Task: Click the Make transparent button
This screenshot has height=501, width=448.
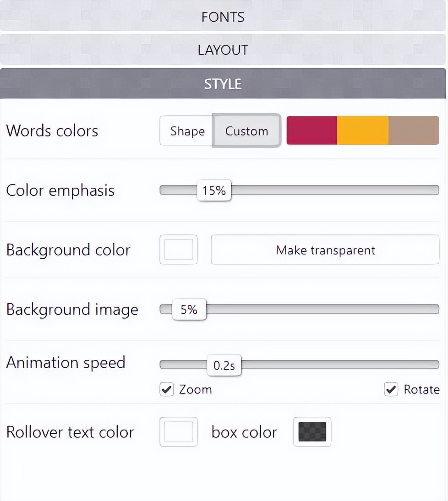Action: pos(325,250)
